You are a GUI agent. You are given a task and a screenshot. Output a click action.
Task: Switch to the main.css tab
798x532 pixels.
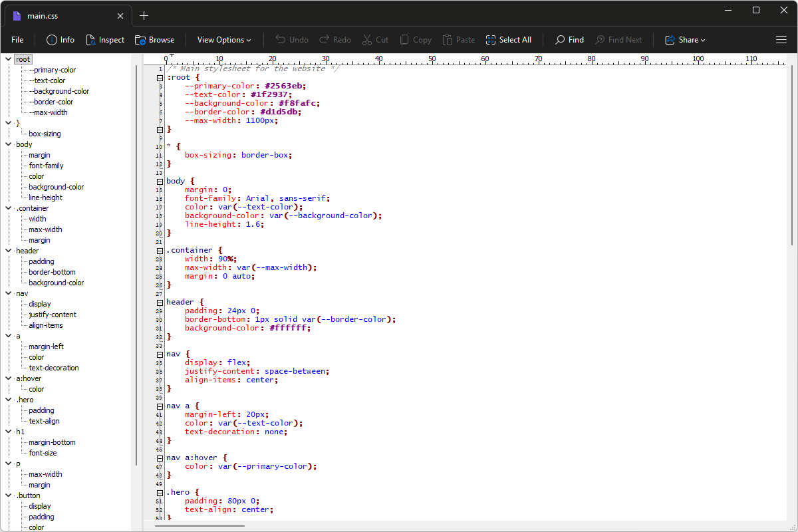coord(66,16)
